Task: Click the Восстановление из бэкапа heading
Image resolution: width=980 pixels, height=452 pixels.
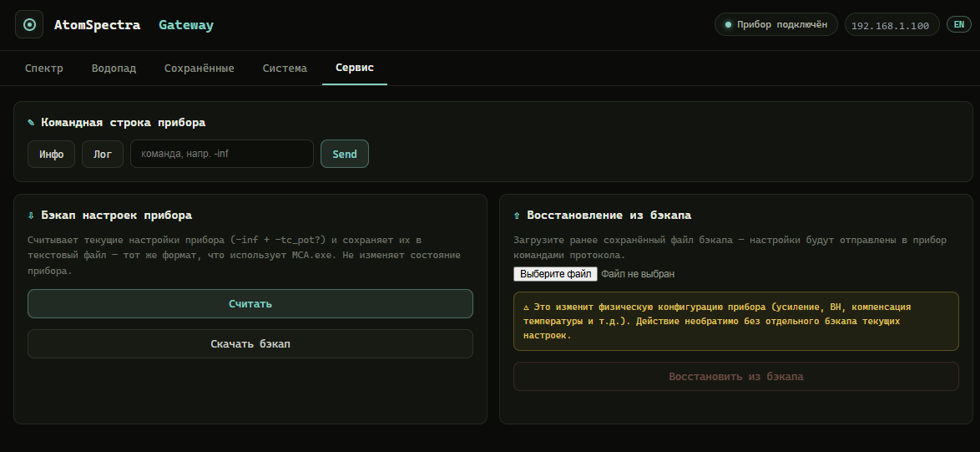Action: (609, 215)
